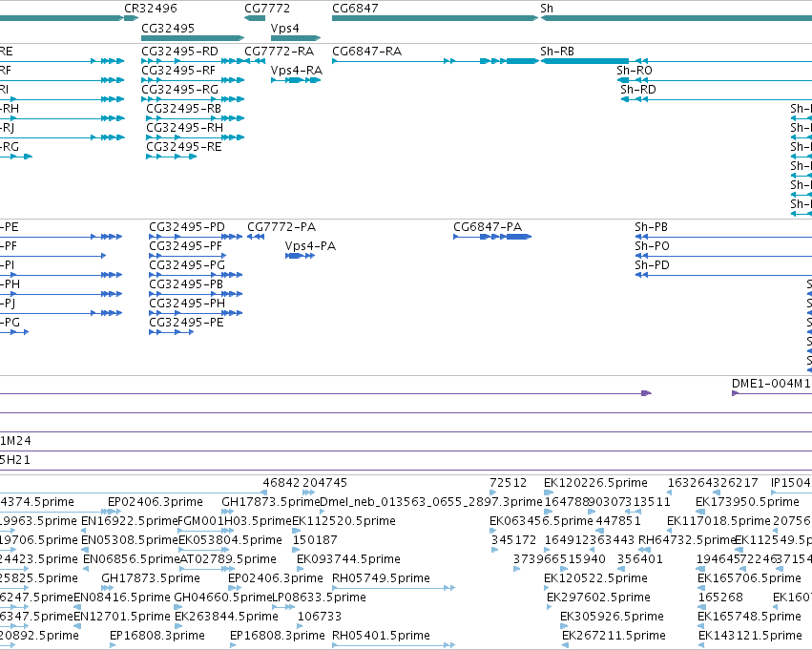Select the CG32495-PH protein feature
The image size is (812, 650).
click(x=196, y=313)
